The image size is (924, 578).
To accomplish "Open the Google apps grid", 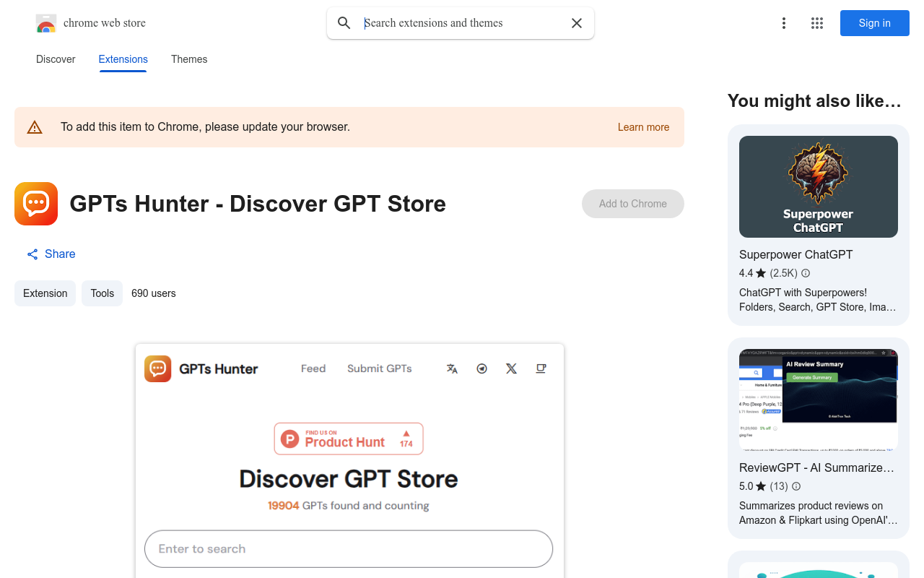I will (816, 23).
